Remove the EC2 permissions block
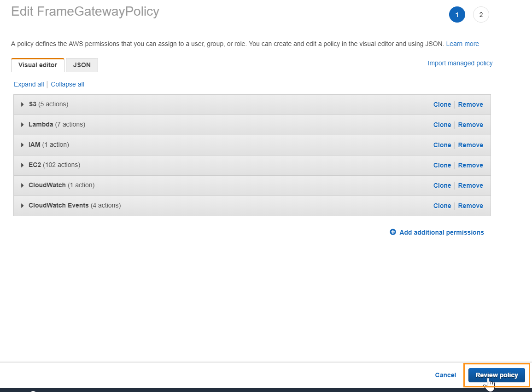532x392 pixels. [x=470, y=165]
